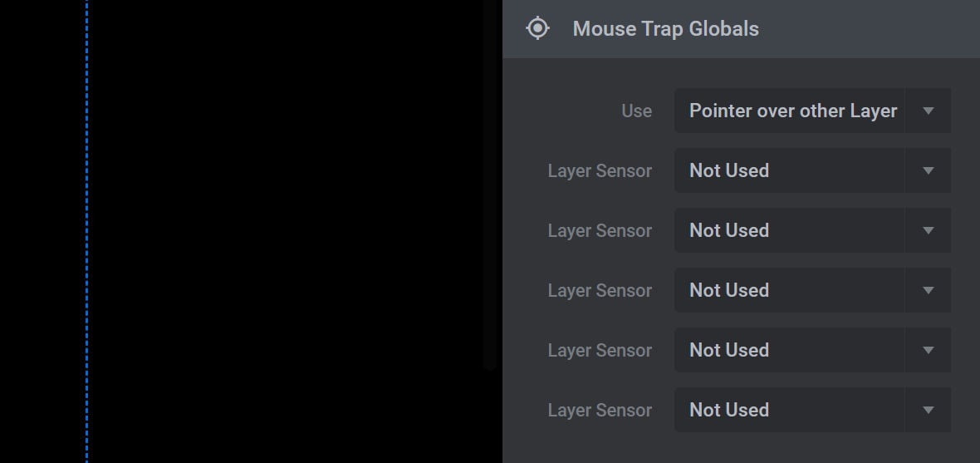Click the Use field label
The width and height of the screenshot is (980, 463).
tap(636, 111)
